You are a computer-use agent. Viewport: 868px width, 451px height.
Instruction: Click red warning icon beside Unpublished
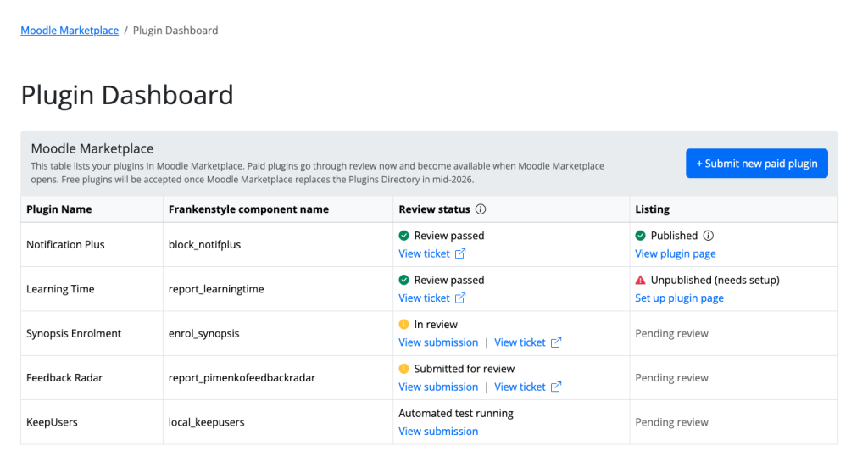[x=641, y=280]
